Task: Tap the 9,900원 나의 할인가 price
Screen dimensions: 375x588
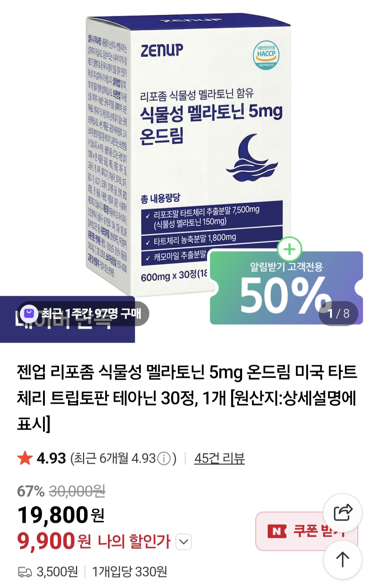Action: [x=94, y=541]
